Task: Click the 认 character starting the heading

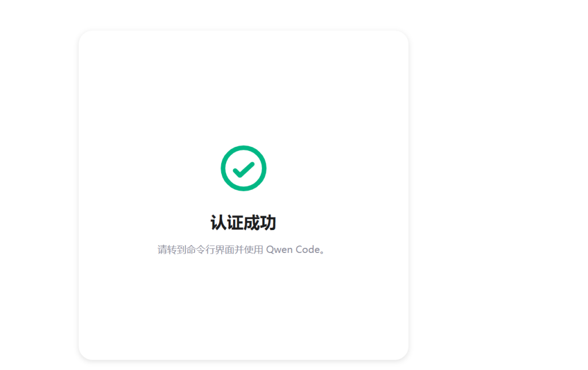Action: [219, 223]
